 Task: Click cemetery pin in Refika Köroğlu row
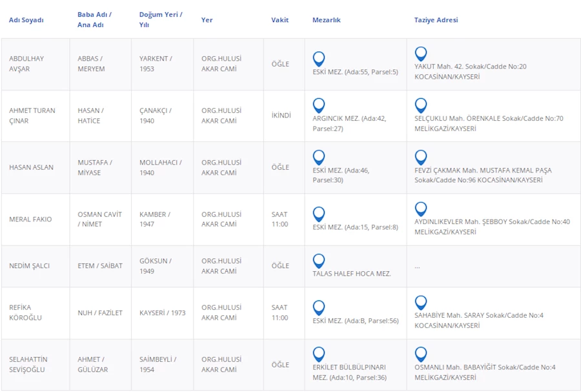point(318,307)
